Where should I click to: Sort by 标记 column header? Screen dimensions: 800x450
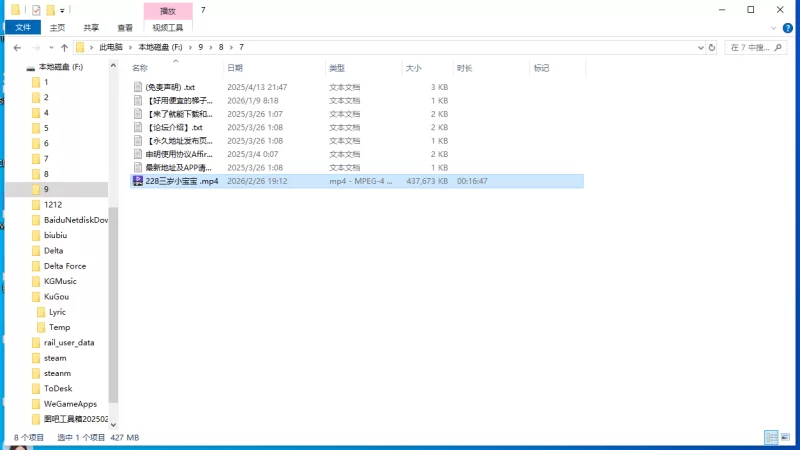541,68
